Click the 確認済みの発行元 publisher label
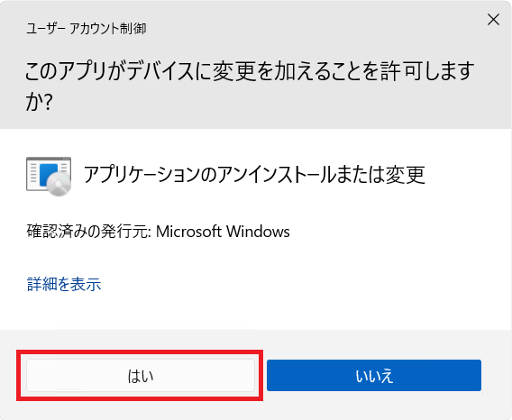This screenshot has height=420, width=512. point(89,232)
